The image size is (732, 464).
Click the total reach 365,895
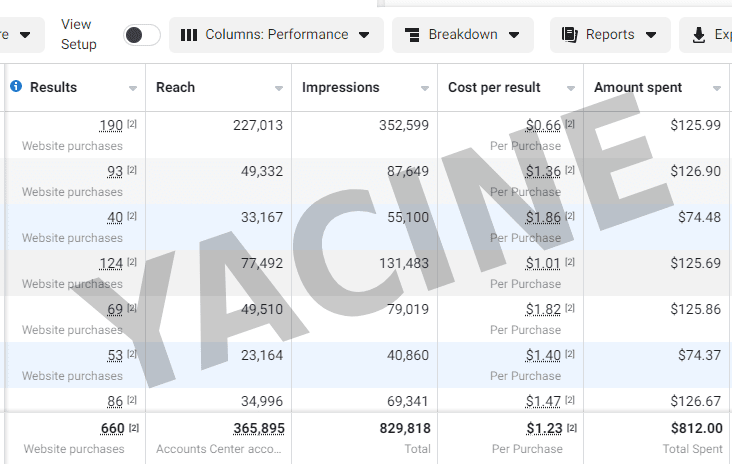[259, 428]
